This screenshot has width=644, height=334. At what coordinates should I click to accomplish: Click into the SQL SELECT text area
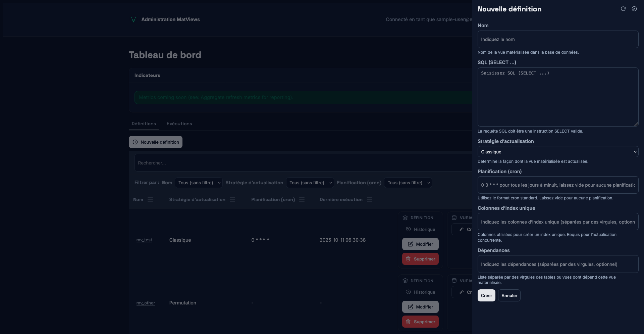point(557,97)
